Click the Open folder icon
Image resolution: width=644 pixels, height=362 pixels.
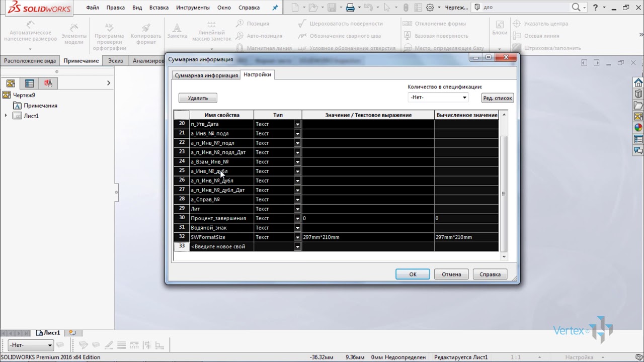click(x=313, y=8)
